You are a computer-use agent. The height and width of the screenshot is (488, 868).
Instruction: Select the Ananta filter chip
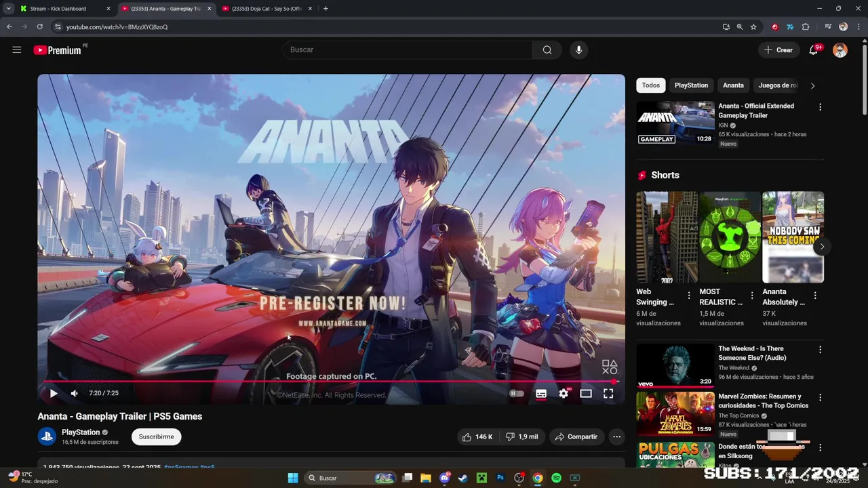[x=733, y=85]
